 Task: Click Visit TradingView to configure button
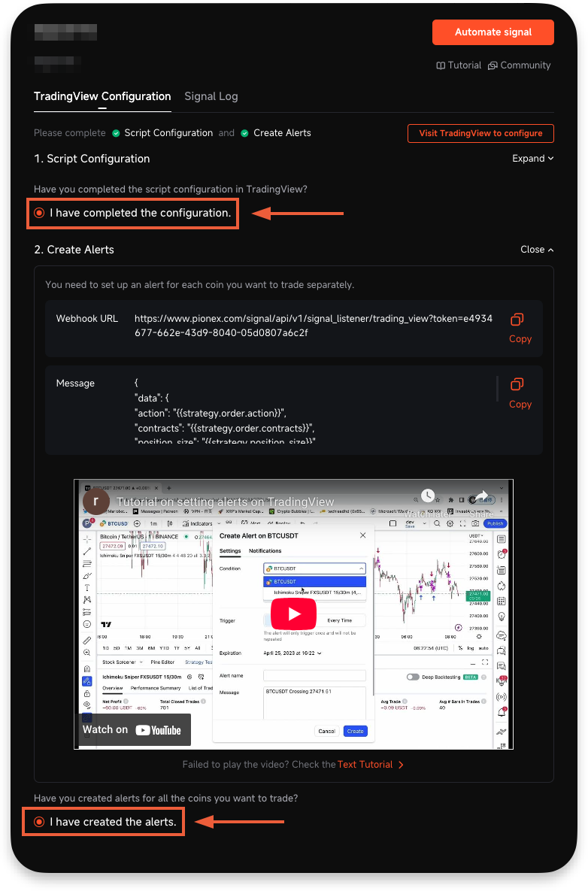pos(480,134)
